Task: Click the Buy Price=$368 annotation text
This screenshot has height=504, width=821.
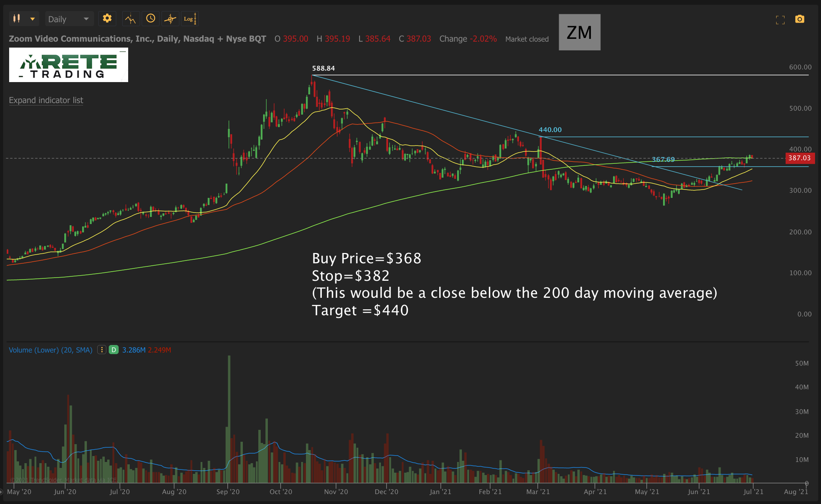Action: (367, 258)
